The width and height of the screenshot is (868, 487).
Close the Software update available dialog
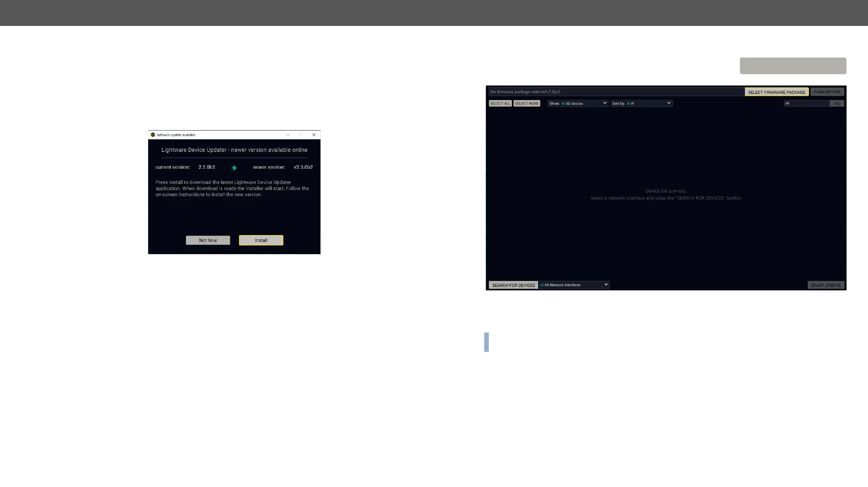coord(314,135)
